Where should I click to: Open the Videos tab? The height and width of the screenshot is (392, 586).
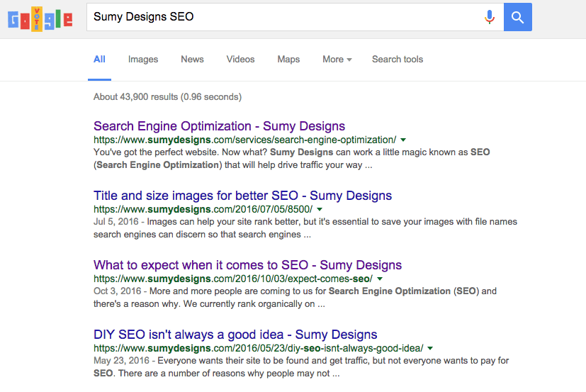tap(240, 60)
